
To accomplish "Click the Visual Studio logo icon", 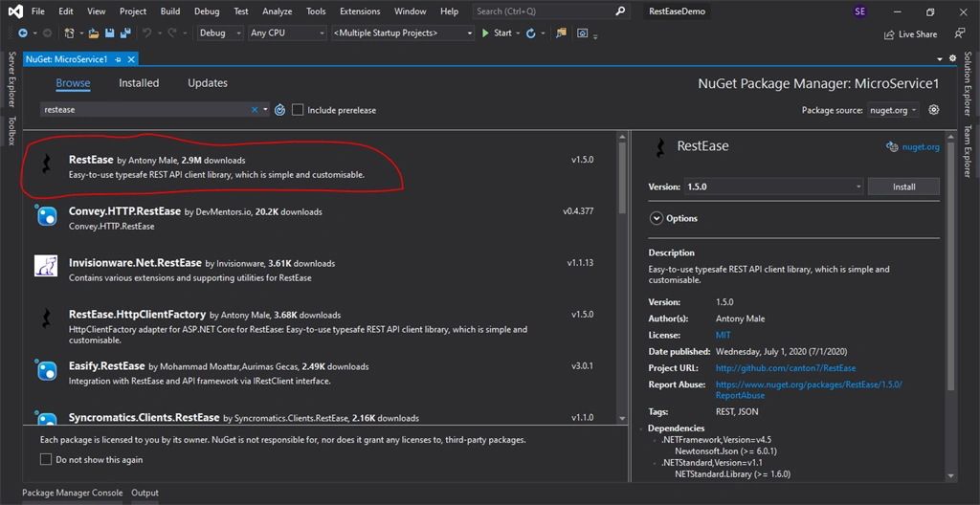I will (15, 11).
